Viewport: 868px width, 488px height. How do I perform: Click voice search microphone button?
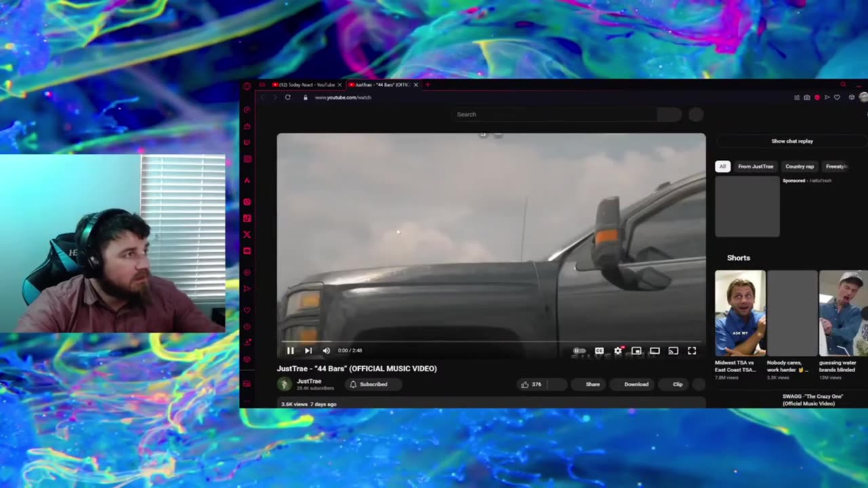click(x=696, y=115)
